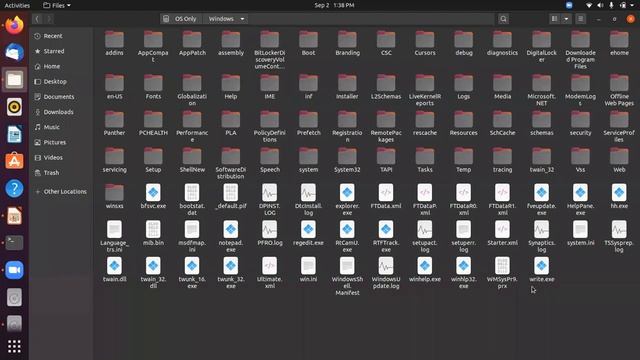Select the addins folder
The image size is (640, 360).
[114, 43]
